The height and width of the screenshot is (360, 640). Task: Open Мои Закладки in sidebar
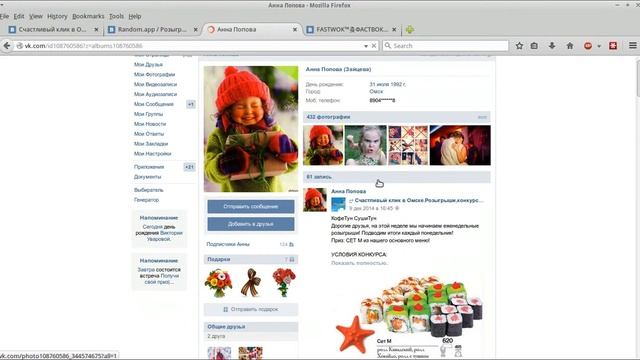pos(151,144)
